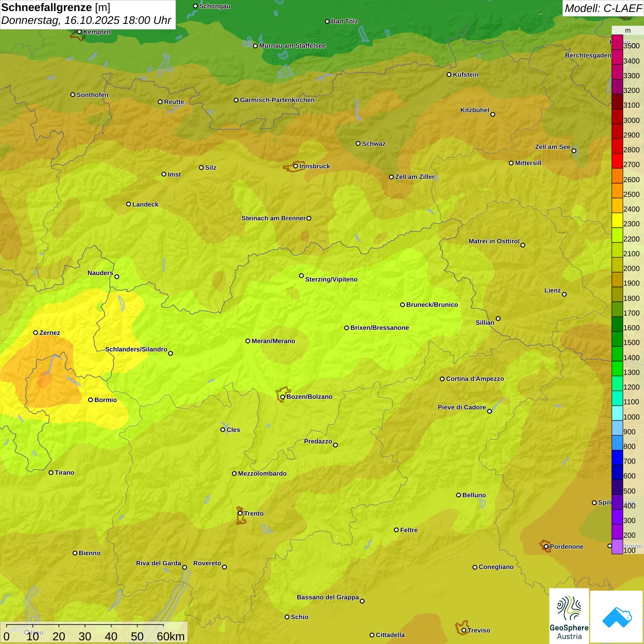Click the 'Matrei in Osttirol' label
The width and height of the screenshot is (644, 644).
pos(494,241)
